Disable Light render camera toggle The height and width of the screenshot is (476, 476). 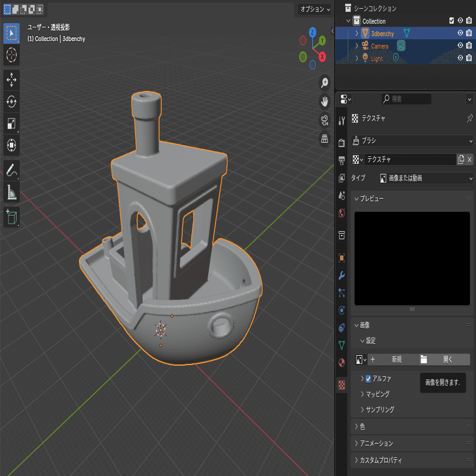click(x=469, y=58)
